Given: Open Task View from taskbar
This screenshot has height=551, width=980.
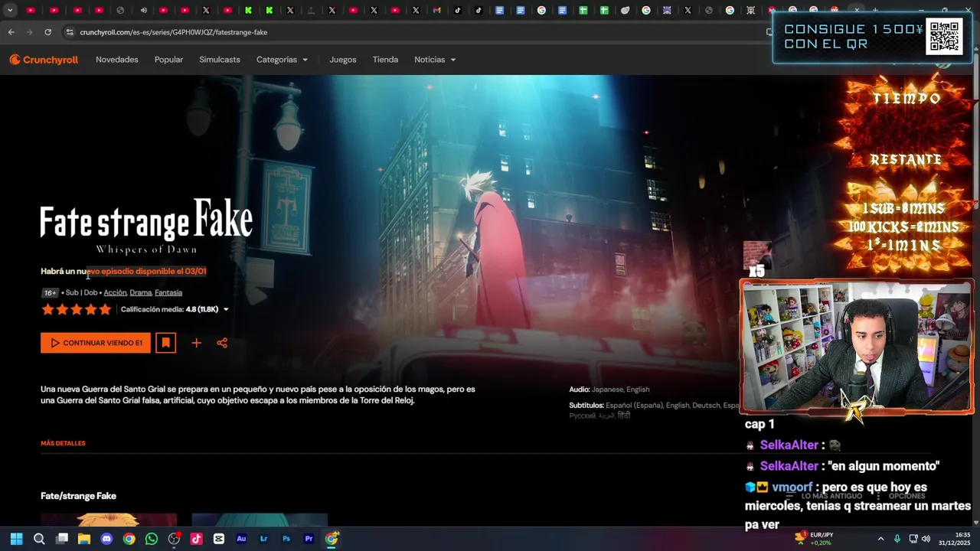Looking at the screenshot, I should click(x=62, y=539).
